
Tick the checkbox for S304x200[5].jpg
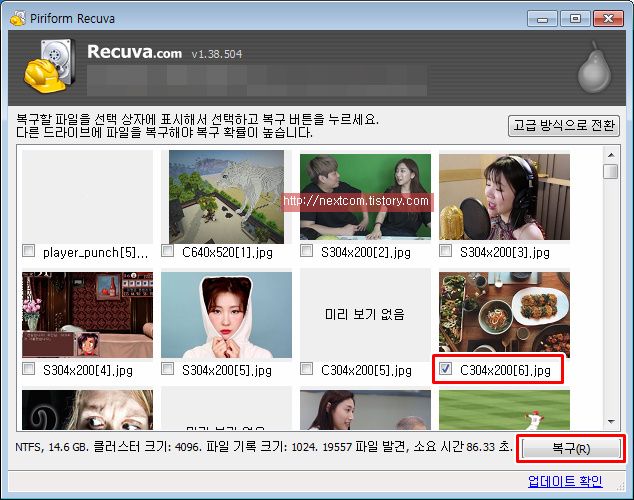coord(167,369)
